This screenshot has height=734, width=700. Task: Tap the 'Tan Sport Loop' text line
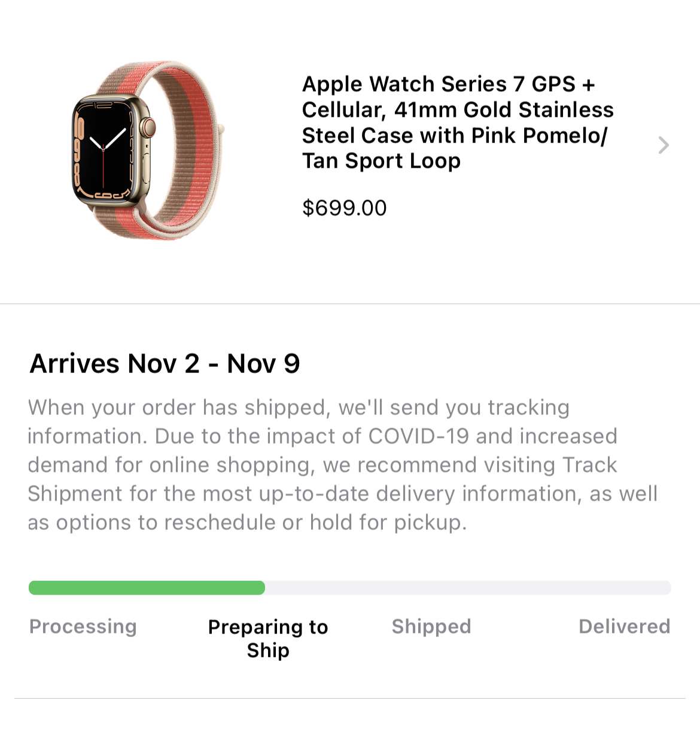tap(381, 160)
